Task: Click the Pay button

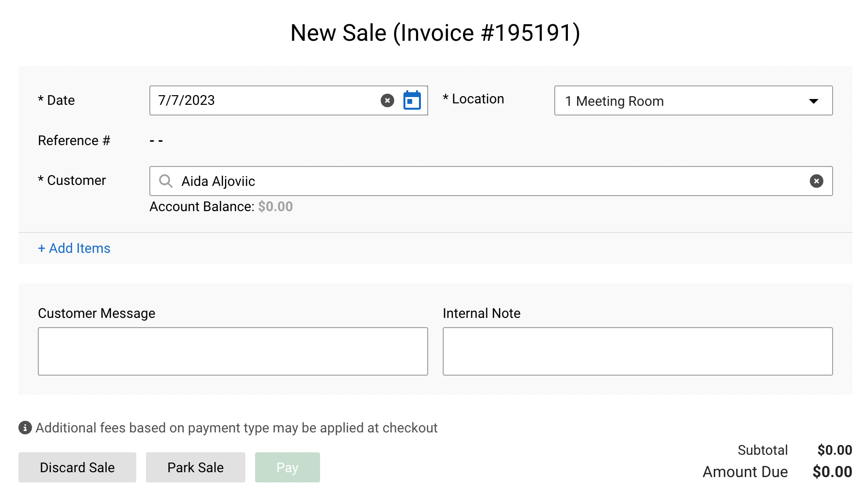Action: [288, 467]
